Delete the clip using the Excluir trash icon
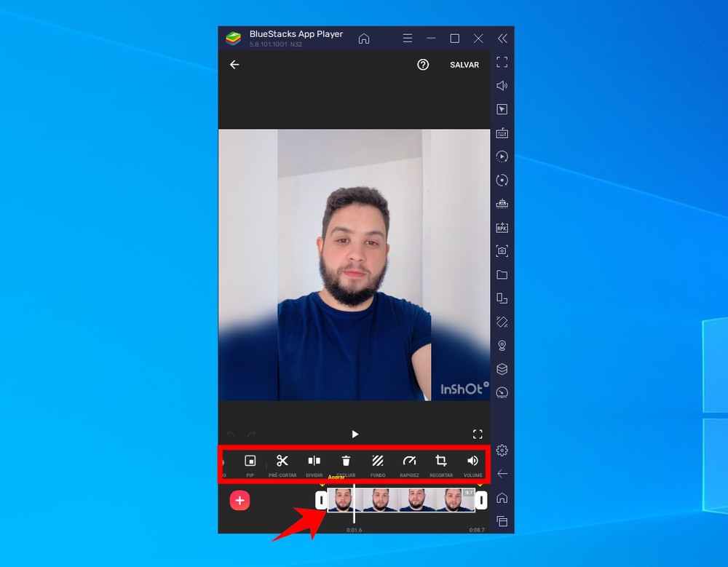728x567 pixels. click(x=346, y=461)
